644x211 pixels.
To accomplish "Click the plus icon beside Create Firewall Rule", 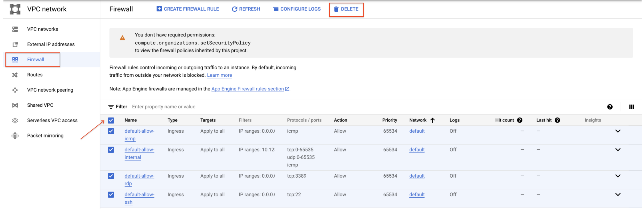I will [159, 9].
